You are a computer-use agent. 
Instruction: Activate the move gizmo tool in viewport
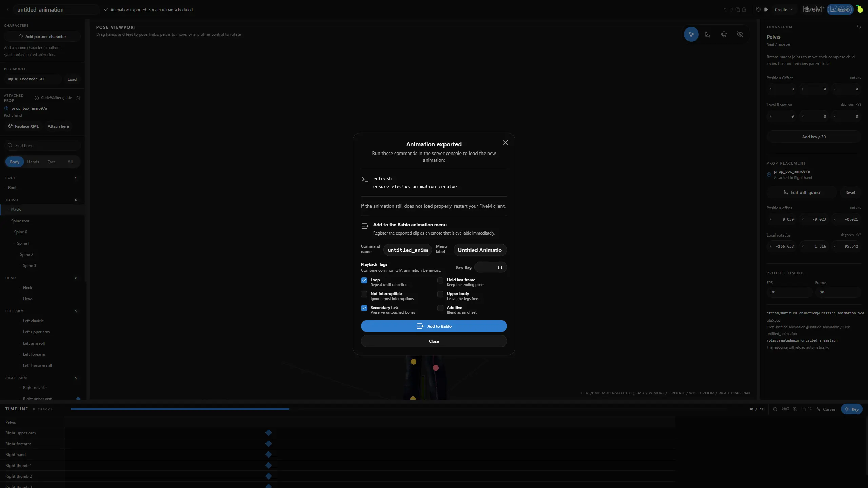[707, 34]
